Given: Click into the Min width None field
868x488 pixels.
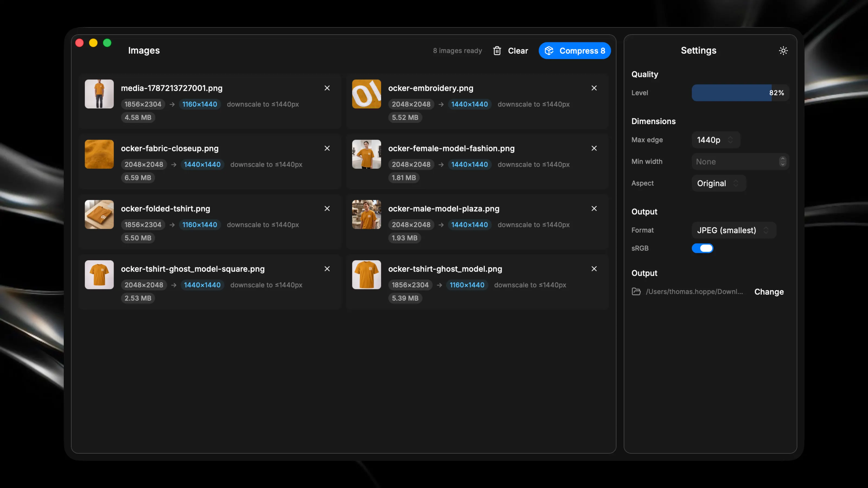Looking at the screenshot, I should tap(740, 162).
